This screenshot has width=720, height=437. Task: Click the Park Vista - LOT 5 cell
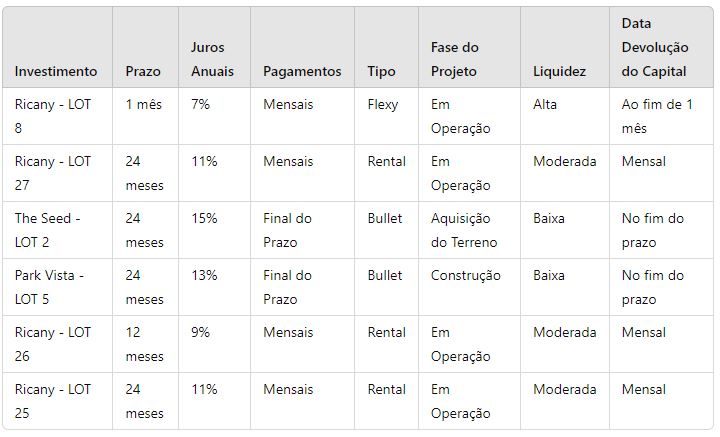[50, 287]
